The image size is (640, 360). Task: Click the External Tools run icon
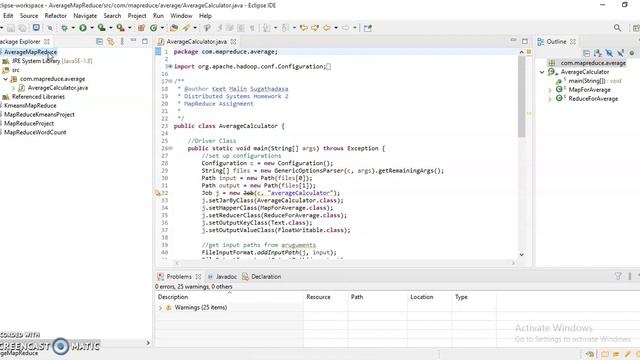[120, 28]
